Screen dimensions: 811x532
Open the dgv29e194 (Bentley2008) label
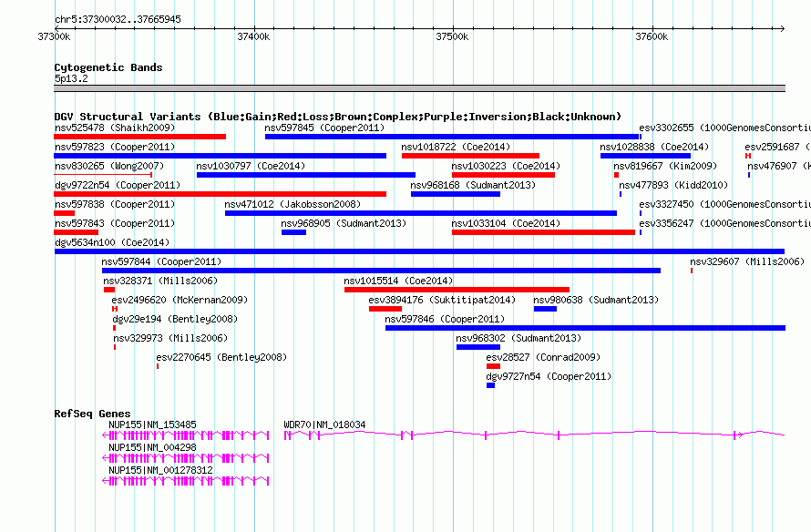point(175,319)
